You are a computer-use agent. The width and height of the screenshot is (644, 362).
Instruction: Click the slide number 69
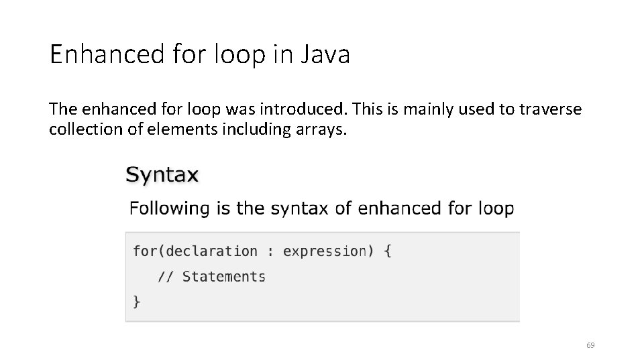(x=590, y=345)
